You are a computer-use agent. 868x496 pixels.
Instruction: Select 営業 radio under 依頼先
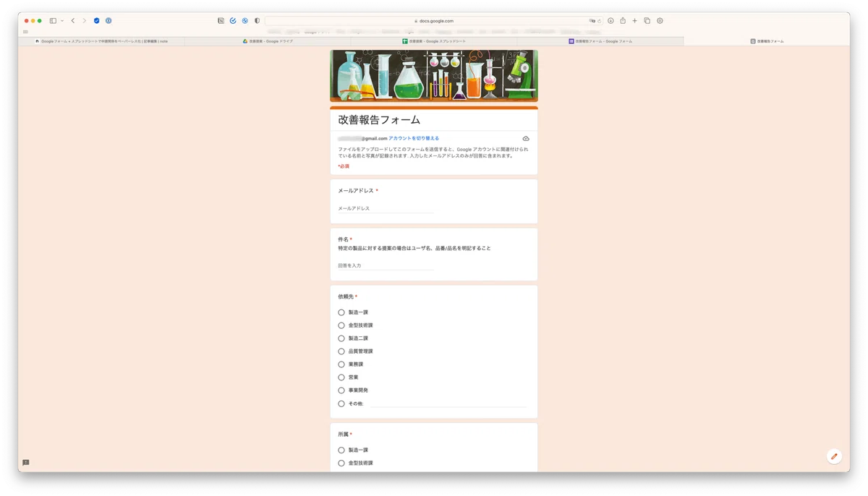pyautogui.click(x=341, y=377)
